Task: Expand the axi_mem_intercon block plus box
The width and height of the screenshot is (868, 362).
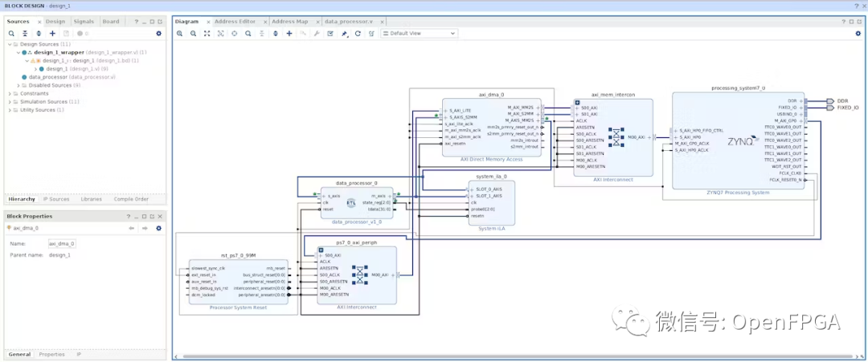Action: [x=576, y=102]
